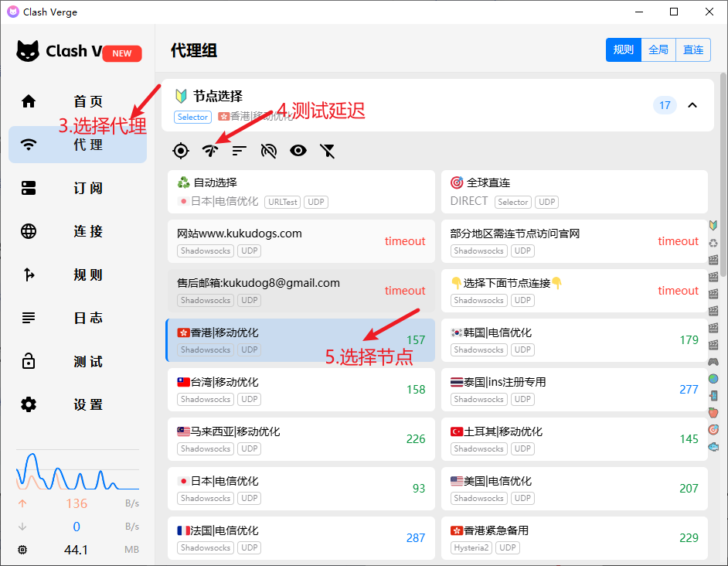Jump to group with phone icon

point(713,395)
